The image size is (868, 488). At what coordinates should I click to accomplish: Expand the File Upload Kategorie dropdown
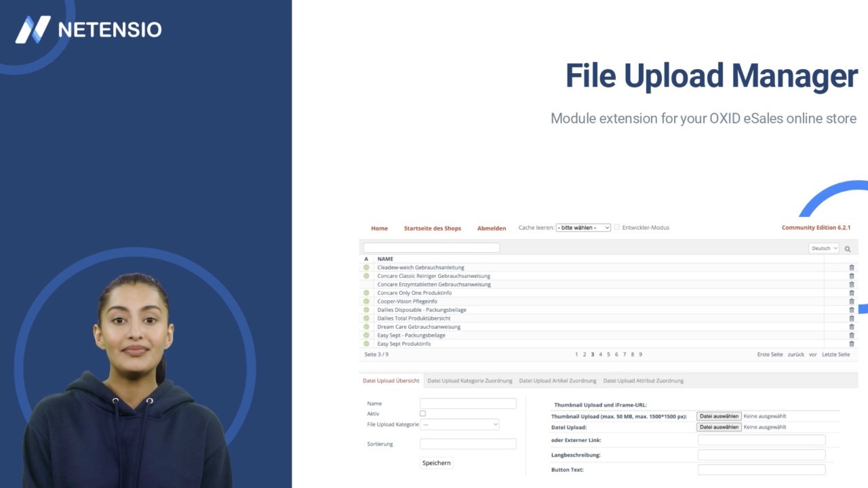pos(460,424)
